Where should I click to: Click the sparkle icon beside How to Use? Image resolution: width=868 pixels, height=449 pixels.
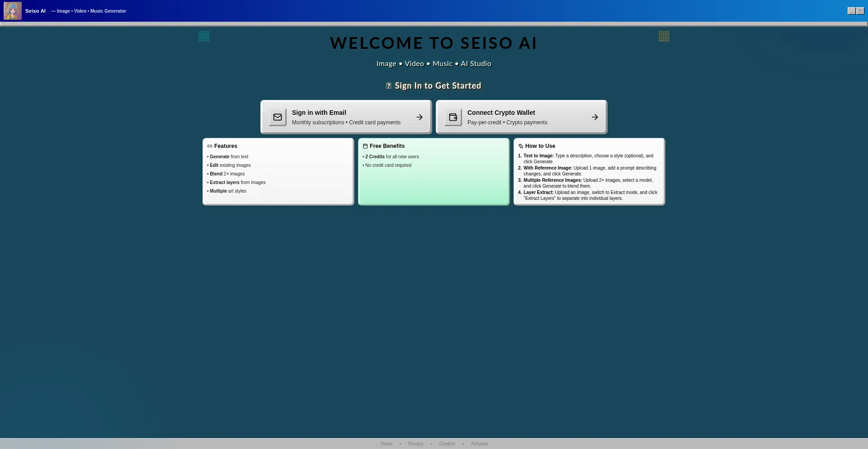click(521, 146)
